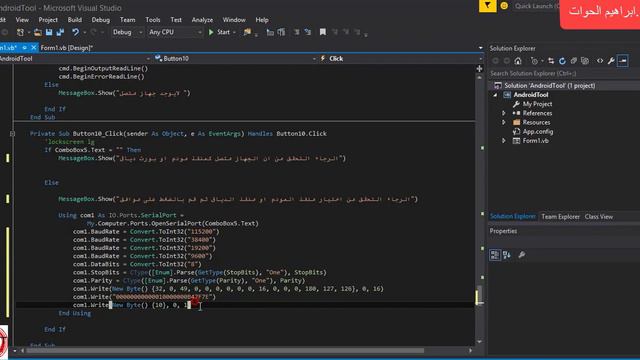
Task: Click the split editor icon above scrollbar
Action: point(480,69)
